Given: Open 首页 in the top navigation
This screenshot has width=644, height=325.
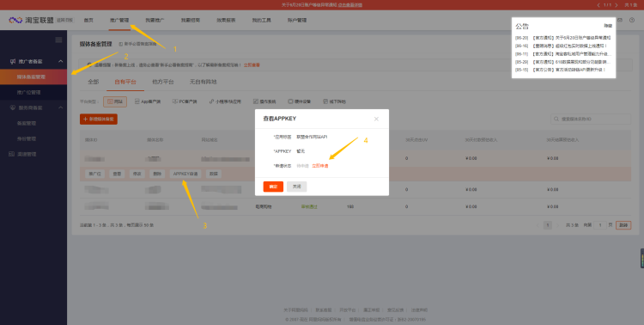Looking at the screenshot, I should click(x=88, y=20).
